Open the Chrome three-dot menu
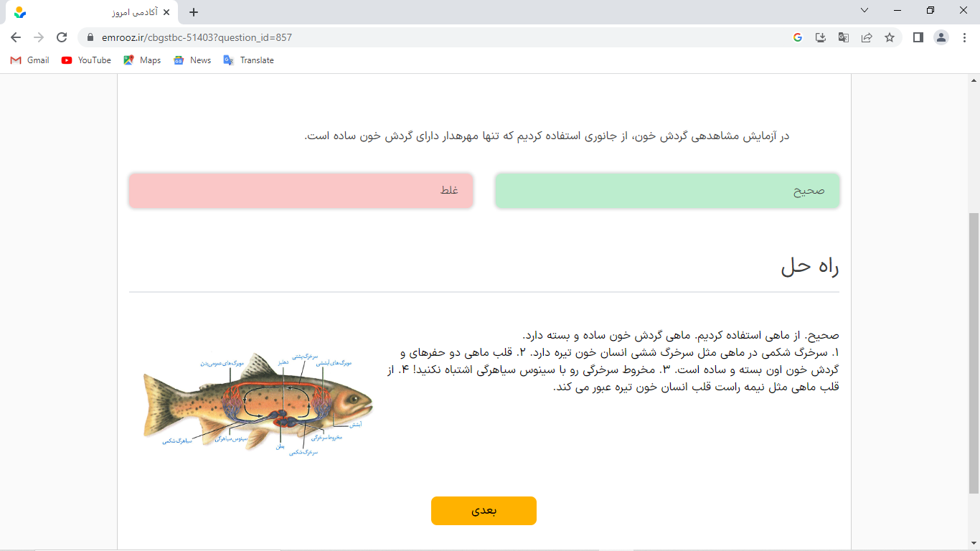This screenshot has width=980, height=551. [964, 37]
